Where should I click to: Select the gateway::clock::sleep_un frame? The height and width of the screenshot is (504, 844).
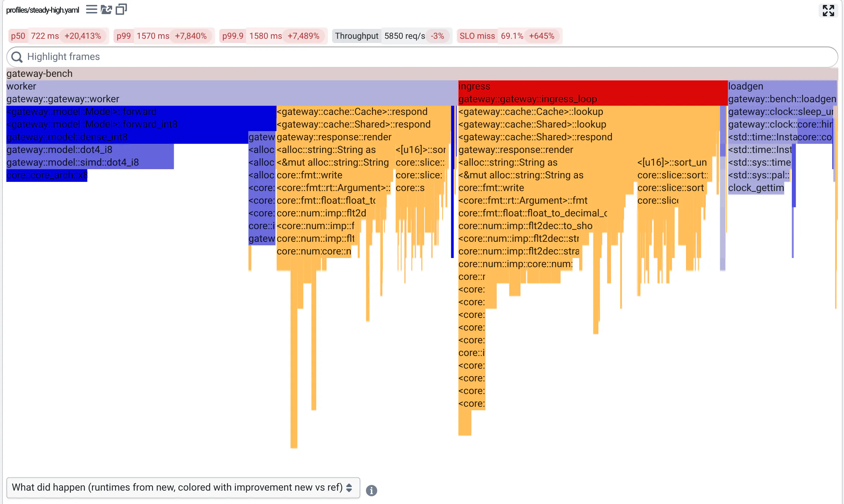pos(781,112)
